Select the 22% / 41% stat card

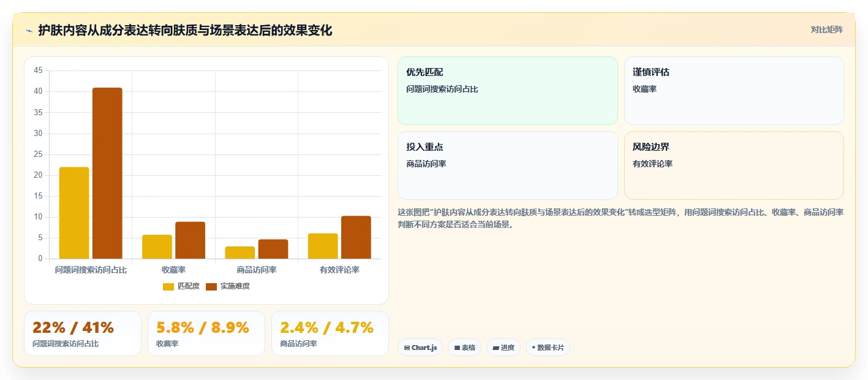(x=83, y=333)
